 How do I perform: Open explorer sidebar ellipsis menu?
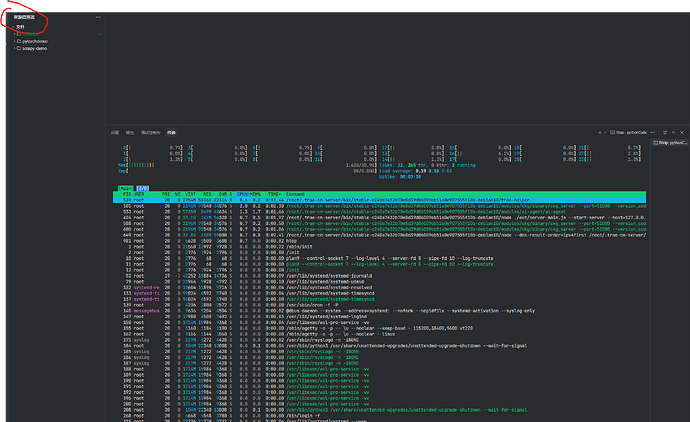pos(98,17)
